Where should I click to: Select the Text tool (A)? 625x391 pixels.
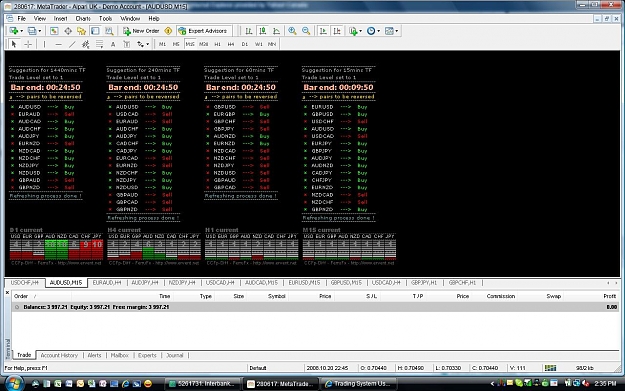(113, 44)
